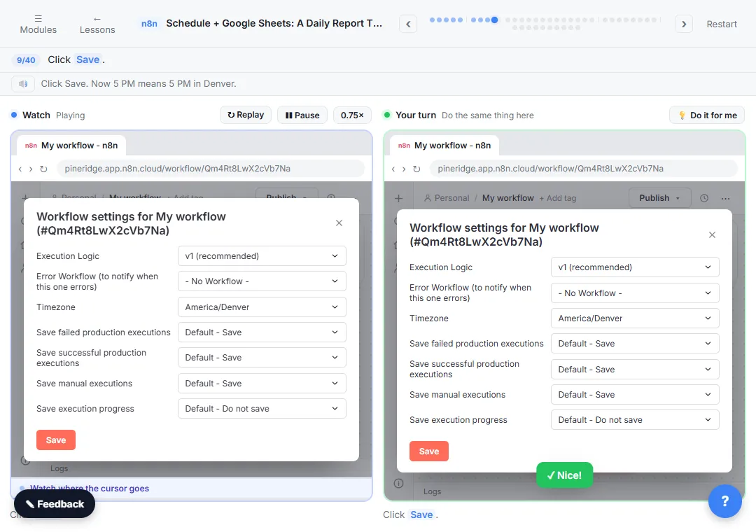The image size is (756, 532).
Task: Click Save in the Watch panel dialog
Action: pos(56,440)
